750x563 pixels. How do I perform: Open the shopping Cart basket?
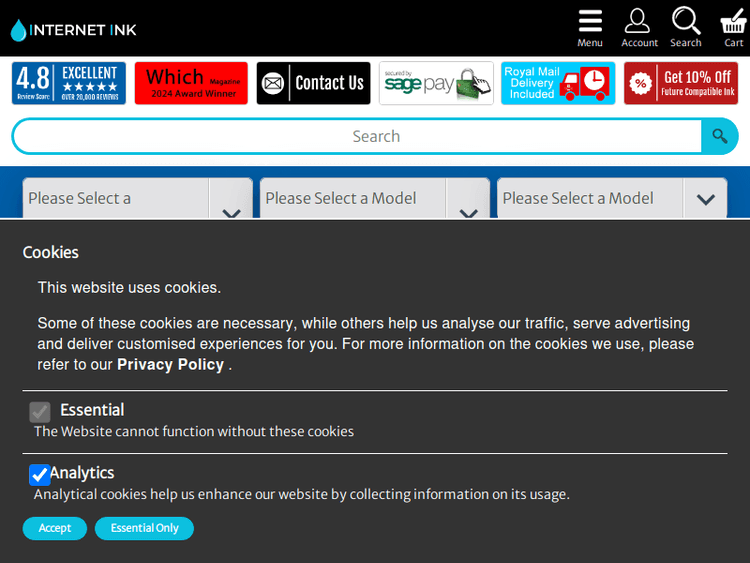tap(733, 27)
